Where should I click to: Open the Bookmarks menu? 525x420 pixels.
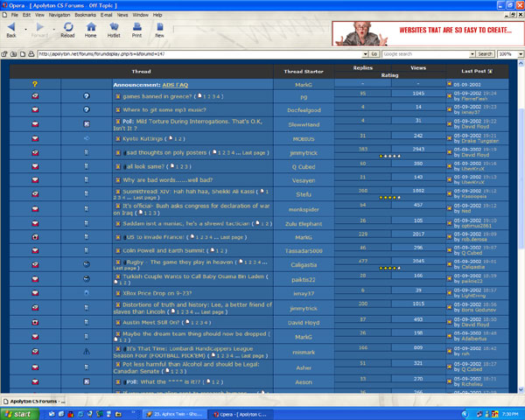point(87,15)
